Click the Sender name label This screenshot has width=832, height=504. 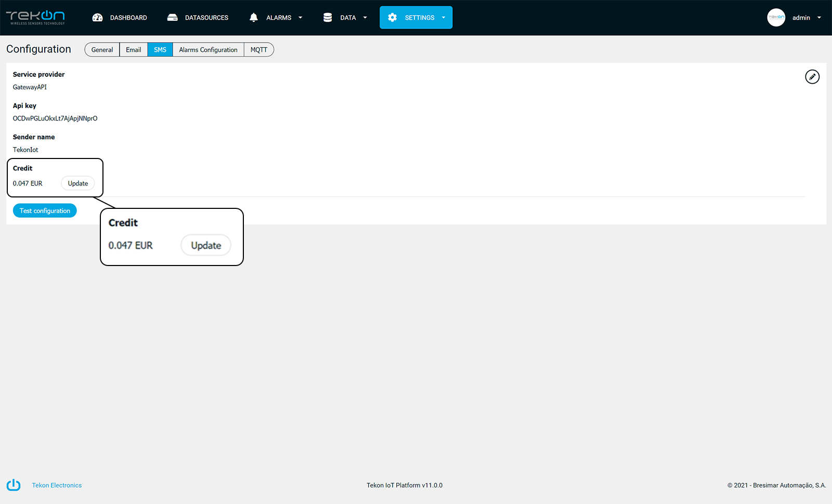(x=34, y=137)
